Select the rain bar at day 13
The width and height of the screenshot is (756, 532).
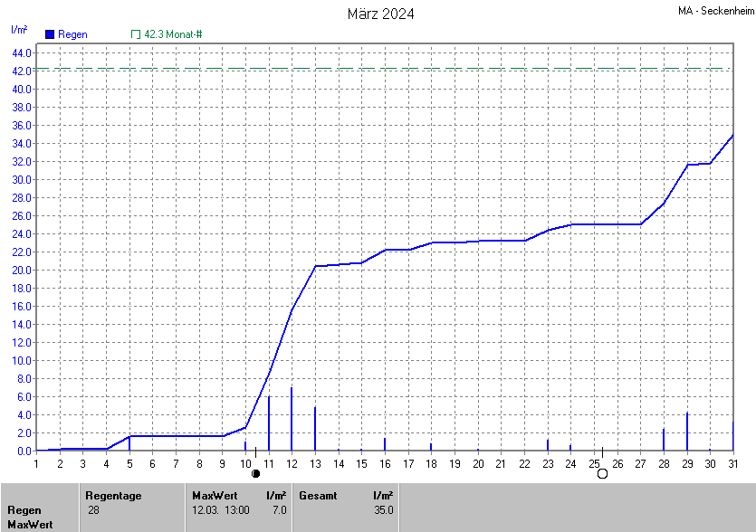click(315, 429)
